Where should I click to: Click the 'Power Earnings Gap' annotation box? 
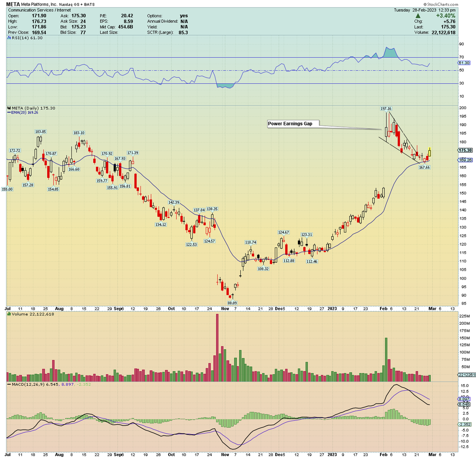(293, 124)
